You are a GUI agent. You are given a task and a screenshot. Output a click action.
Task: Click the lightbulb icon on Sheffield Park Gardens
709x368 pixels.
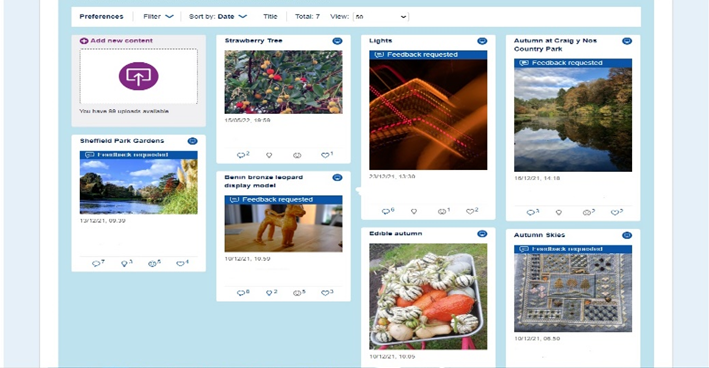point(124,263)
